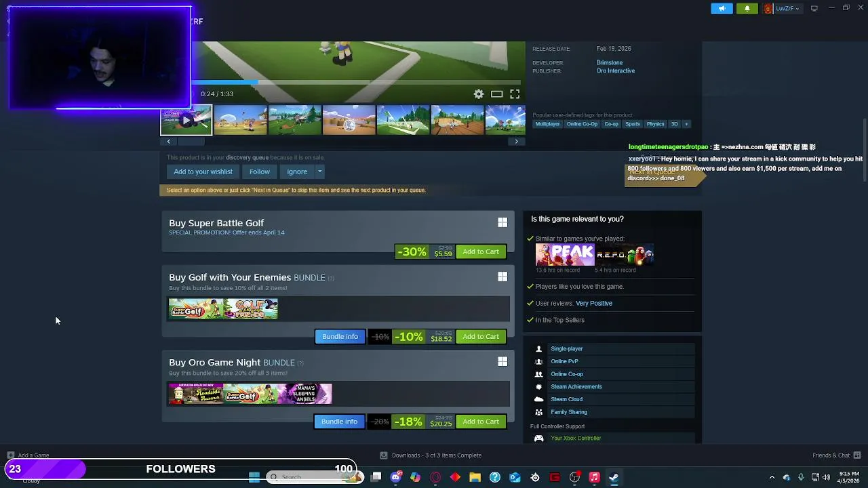The width and height of the screenshot is (868, 488).
Task: Open Bundle info for Golf with Your Enemies
Action: (340, 336)
